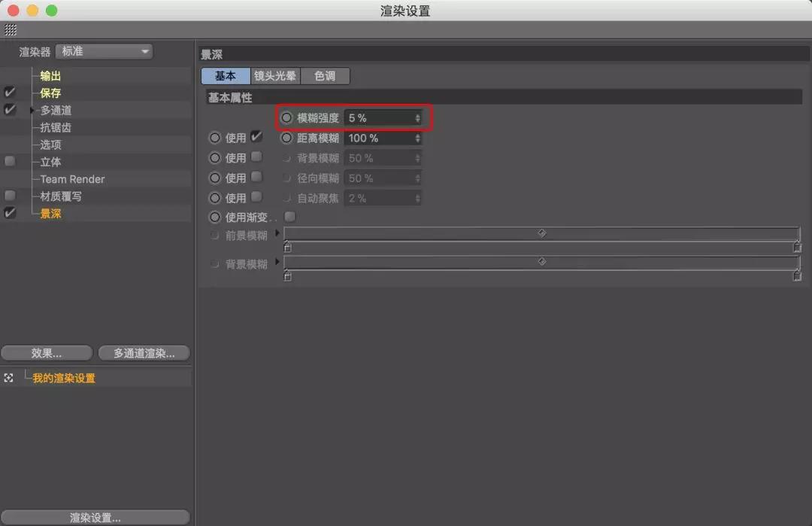The height and width of the screenshot is (526, 812).
Task: Select 我的渲染设置 preset
Action: coord(64,378)
